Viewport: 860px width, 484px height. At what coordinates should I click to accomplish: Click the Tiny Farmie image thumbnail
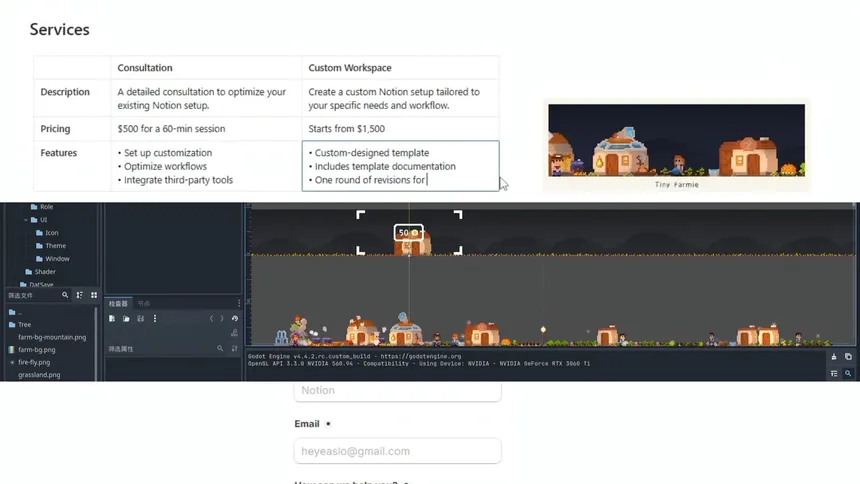676,140
